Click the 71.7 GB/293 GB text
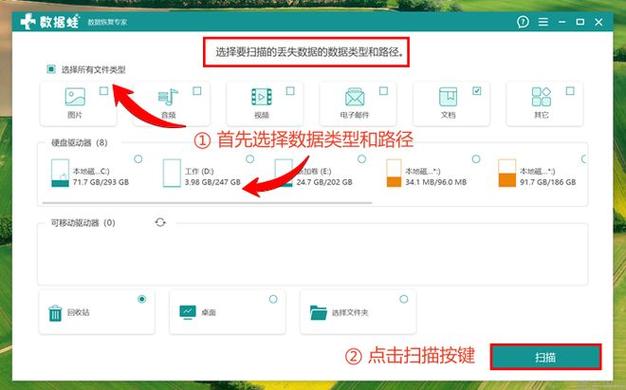 pos(101,182)
